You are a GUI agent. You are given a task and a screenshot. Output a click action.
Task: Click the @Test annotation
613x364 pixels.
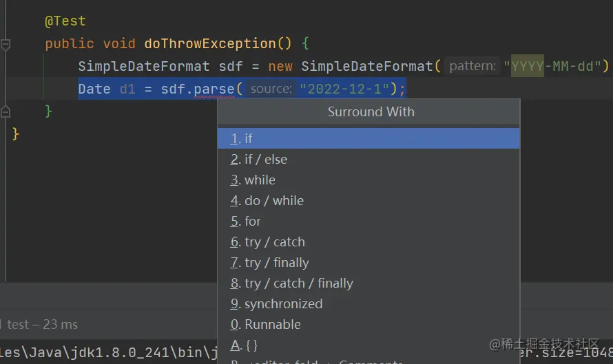point(65,21)
